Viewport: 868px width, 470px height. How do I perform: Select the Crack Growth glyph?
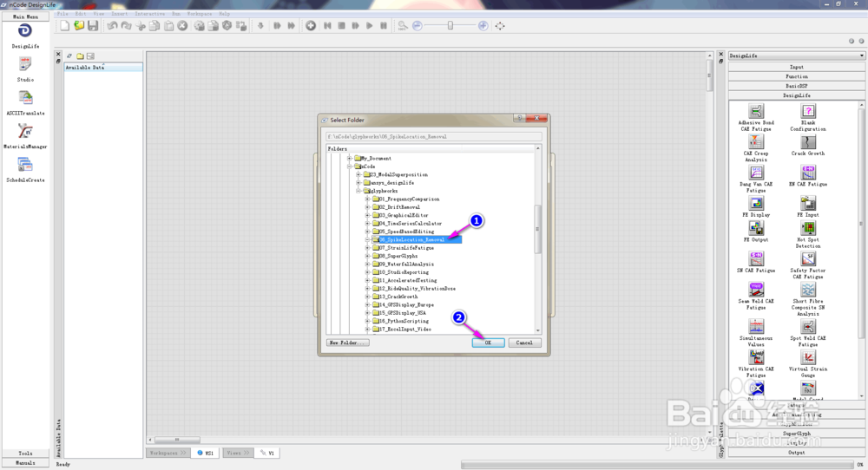pos(808,146)
